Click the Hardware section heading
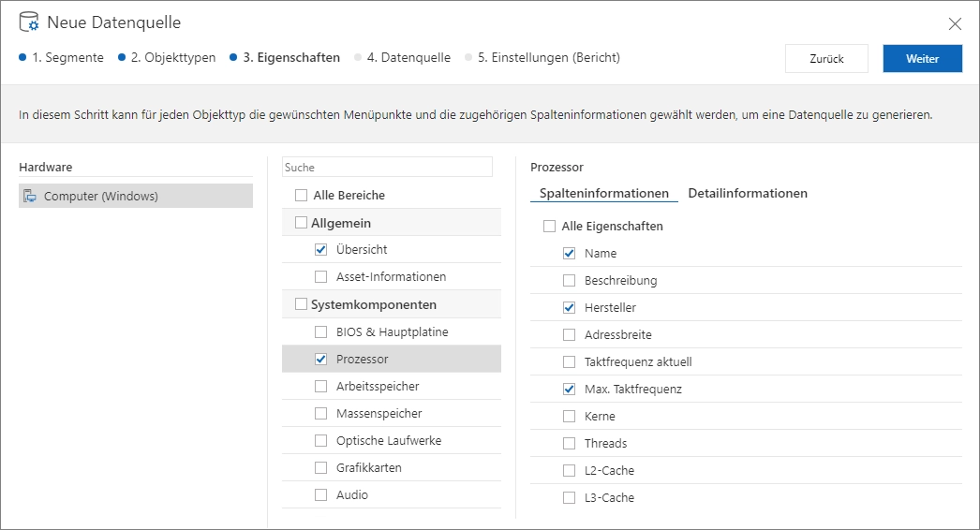 coord(46,167)
